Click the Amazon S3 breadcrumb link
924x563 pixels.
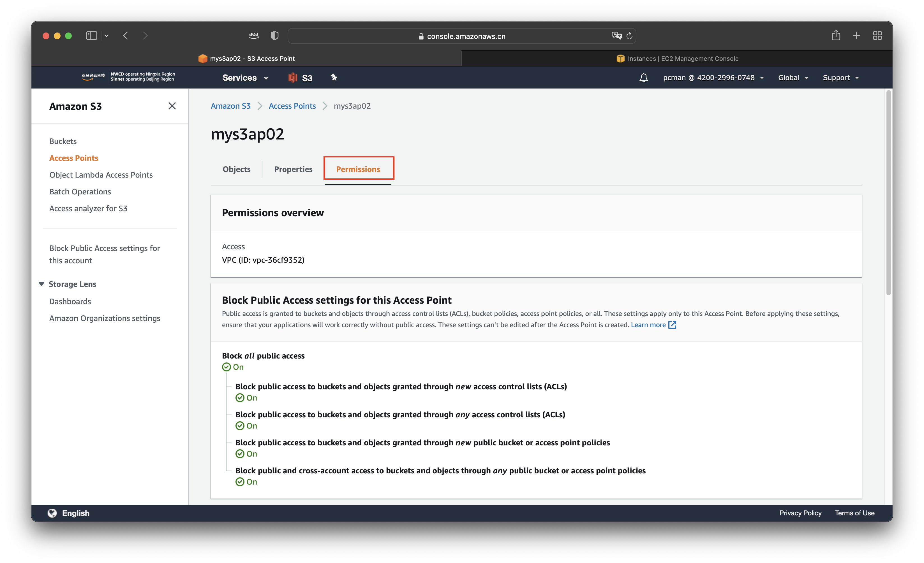(x=231, y=106)
